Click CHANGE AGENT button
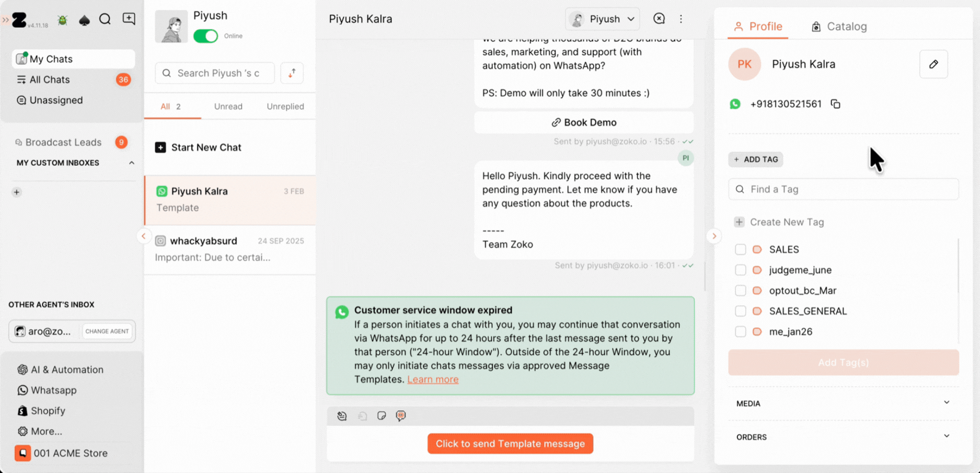Screen dimensions: 980x473 pyautogui.click(x=107, y=331)
